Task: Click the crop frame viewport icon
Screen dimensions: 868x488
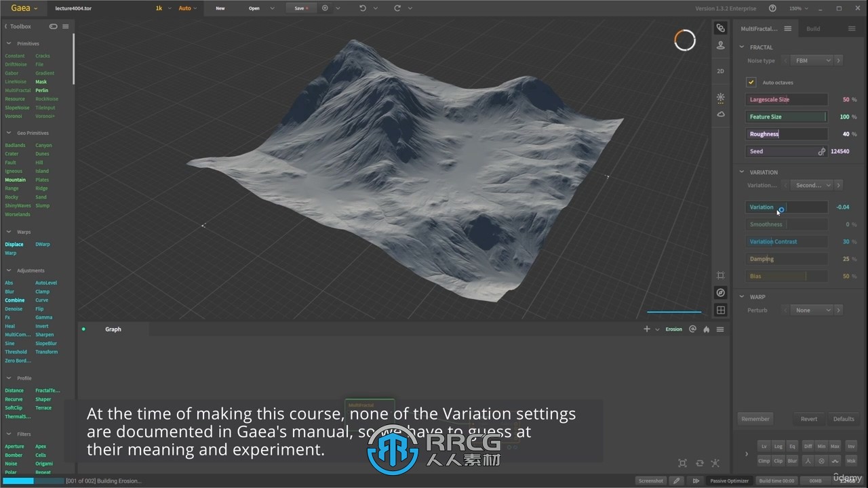Action: [x=721, y=275]
